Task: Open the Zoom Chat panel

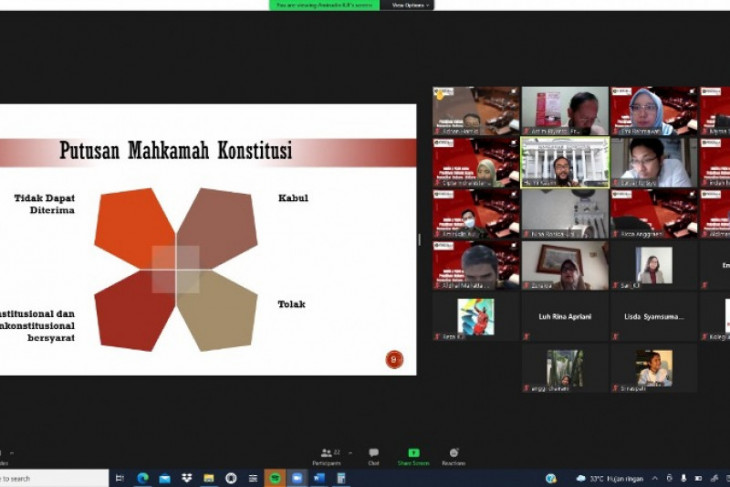Action: (x=373, y=456)
